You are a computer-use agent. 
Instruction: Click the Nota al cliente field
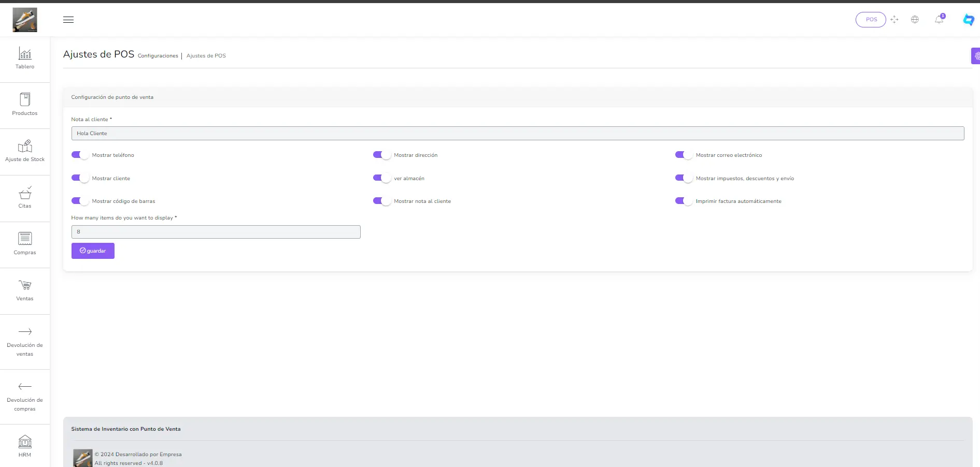517,134
